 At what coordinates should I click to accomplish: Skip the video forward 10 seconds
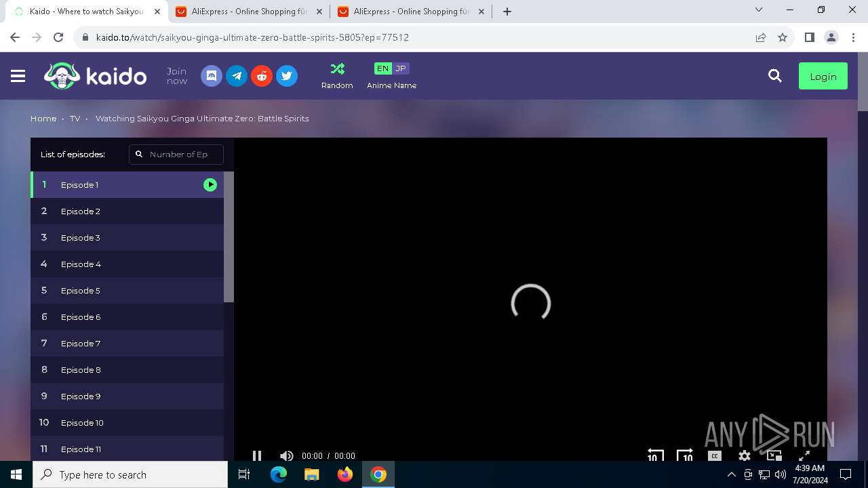[x=685, y=455]
